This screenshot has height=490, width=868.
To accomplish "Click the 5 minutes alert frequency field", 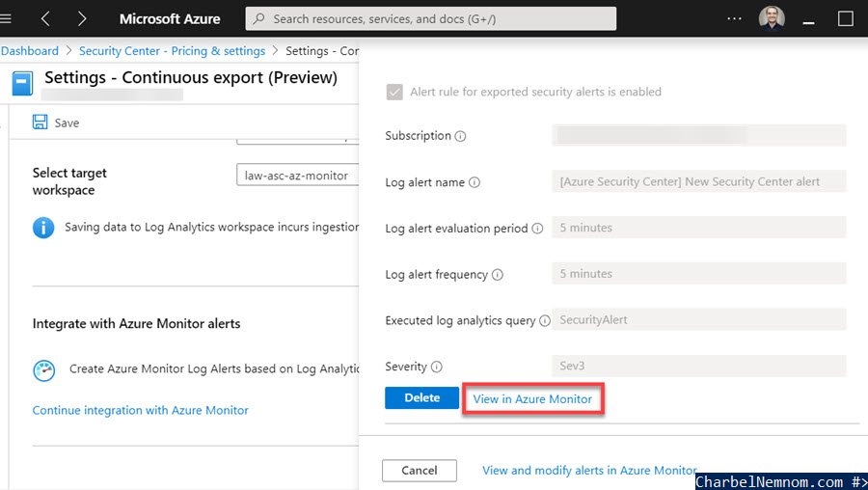I will point(698,274).
